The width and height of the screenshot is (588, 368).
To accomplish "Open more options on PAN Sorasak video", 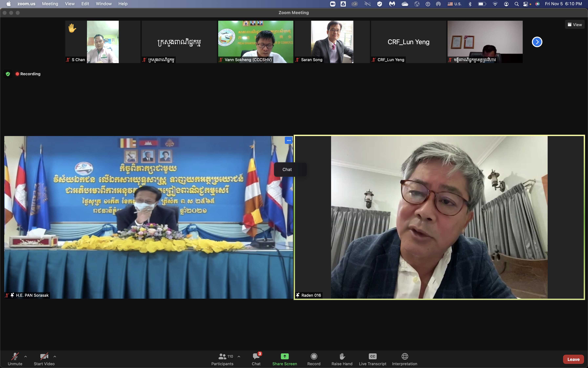I will coord(288,140).
